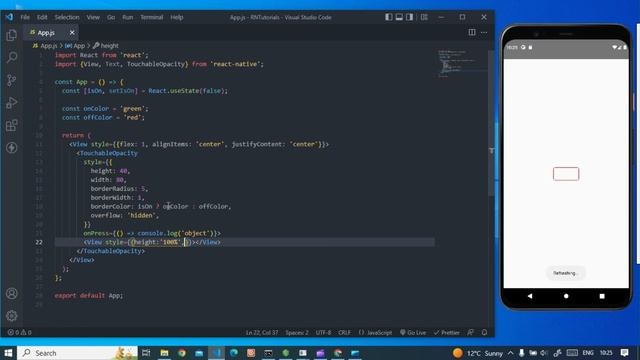Click the Windows taskbar Search box
This screenshot has width=640, height=360.
[78, 353]
